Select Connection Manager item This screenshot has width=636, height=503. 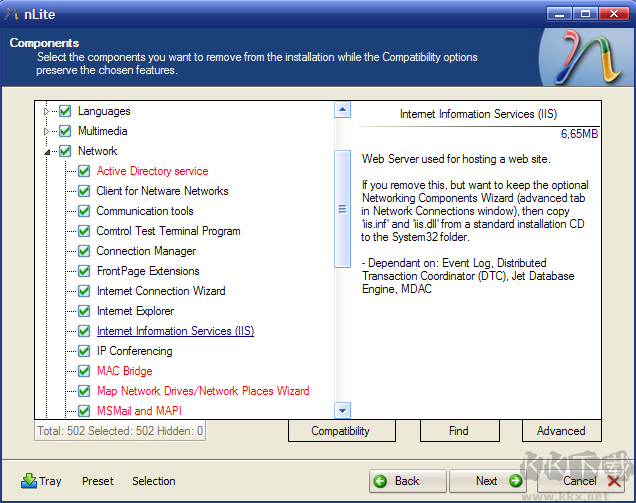click(x=146, y=251)
